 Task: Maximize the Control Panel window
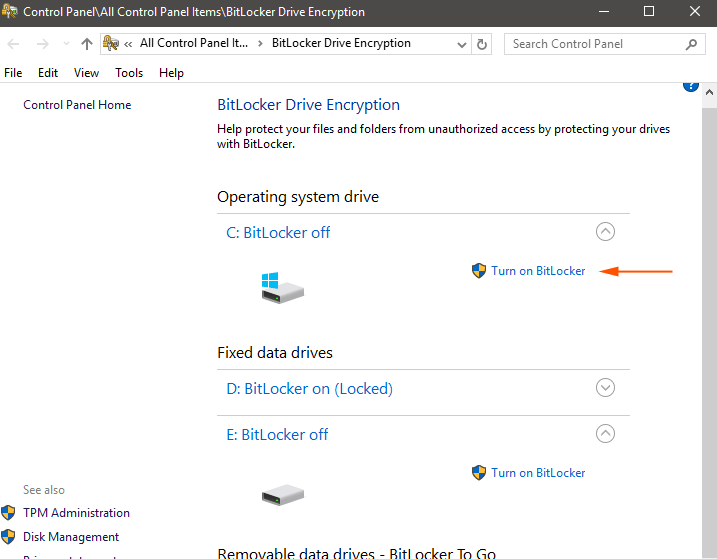click(x=649, y=11)
